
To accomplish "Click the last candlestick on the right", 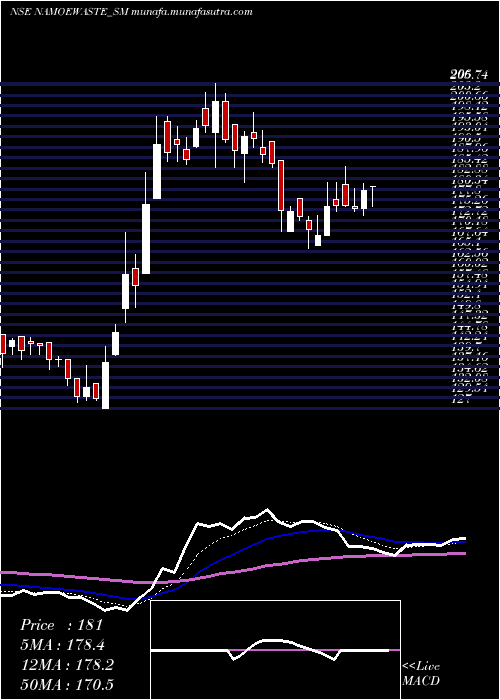I will pos(373,196).
